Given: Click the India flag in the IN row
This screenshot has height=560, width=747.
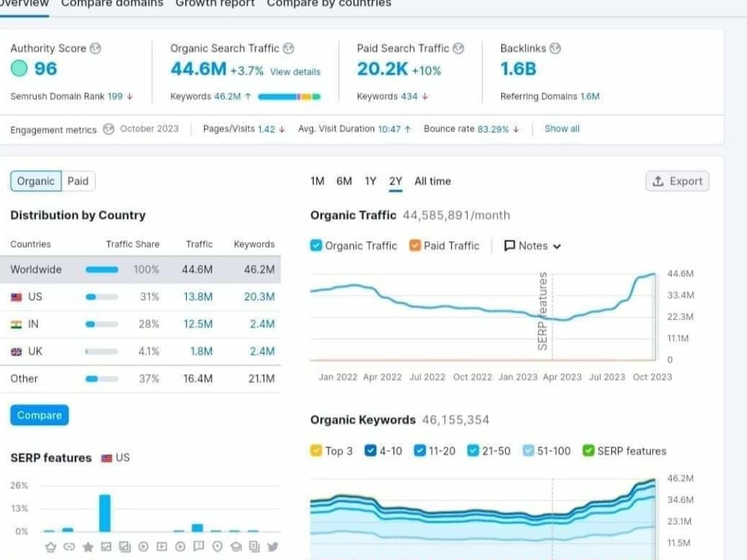Looking at the screenshot, I should (16, 325).
